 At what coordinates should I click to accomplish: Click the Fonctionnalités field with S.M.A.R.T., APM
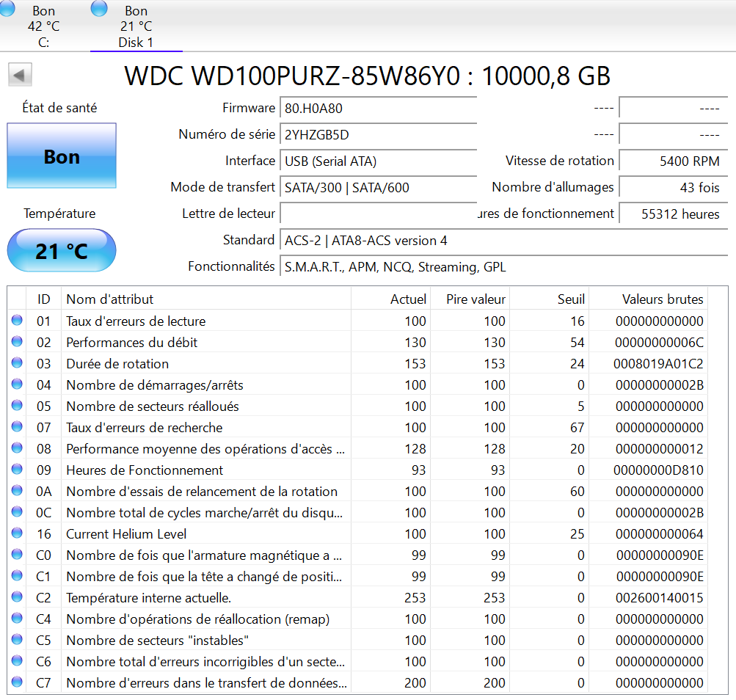coord(503,266)
